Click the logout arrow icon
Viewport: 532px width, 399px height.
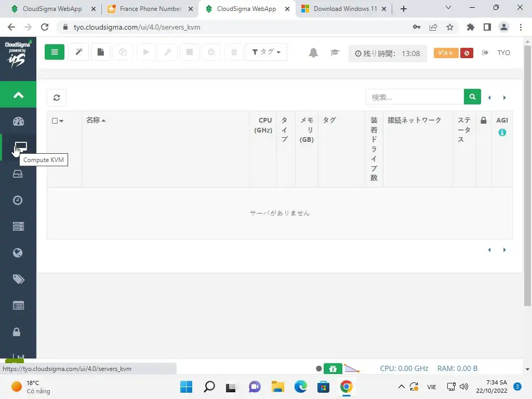pos(485,52)
